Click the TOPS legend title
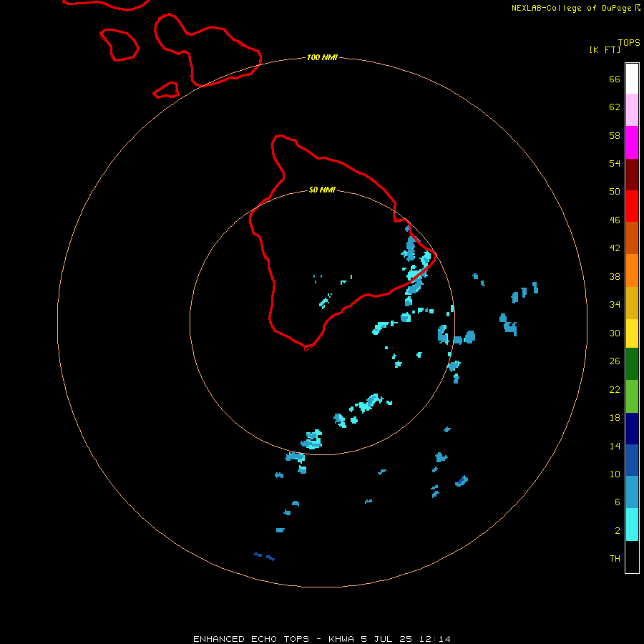 pos(629,42)
